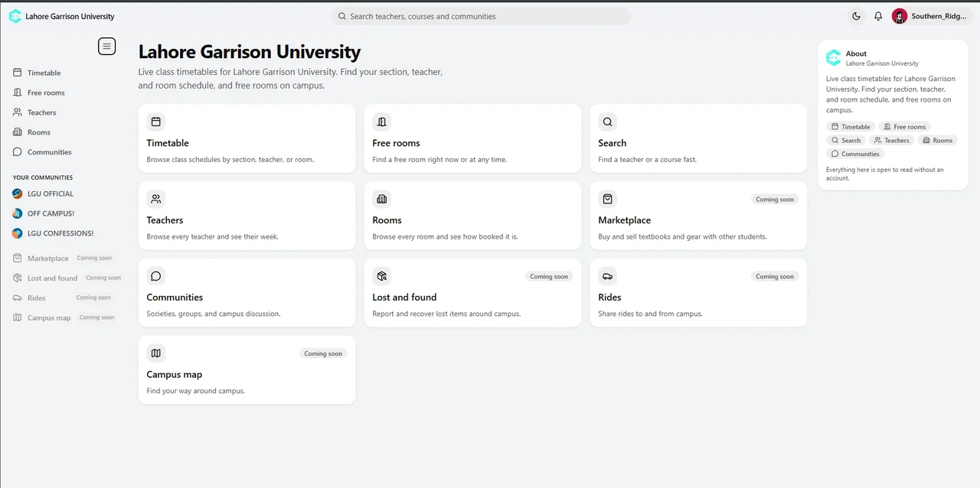The width and height of the screenshot is (980, 488).
Task: Click the car icon on Rides card
Action: (x=608, y=276)
